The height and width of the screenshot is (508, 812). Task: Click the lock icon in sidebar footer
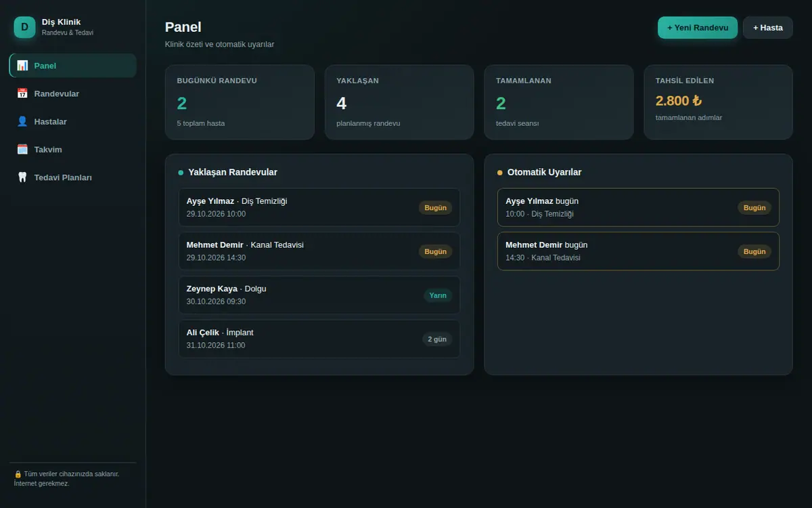(18, 474)
